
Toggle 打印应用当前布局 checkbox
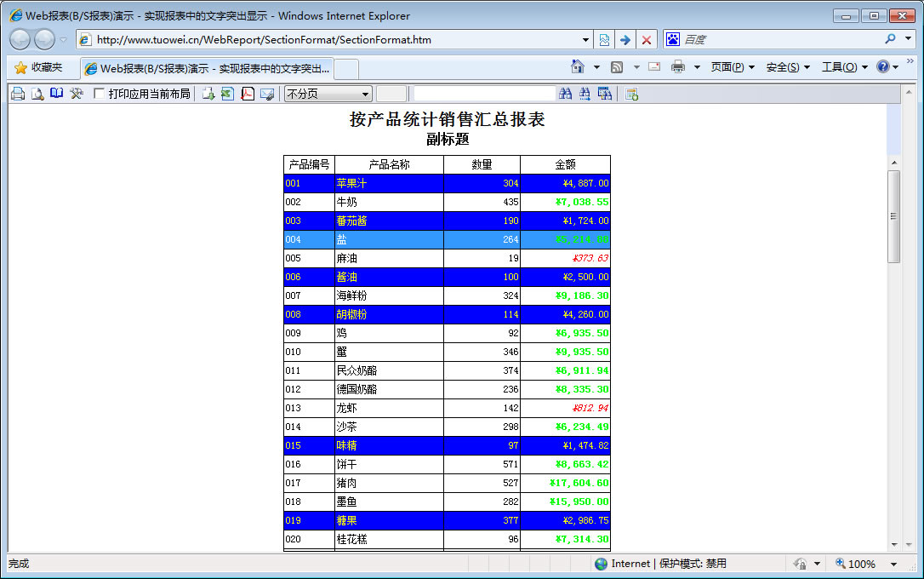(100, 94)
